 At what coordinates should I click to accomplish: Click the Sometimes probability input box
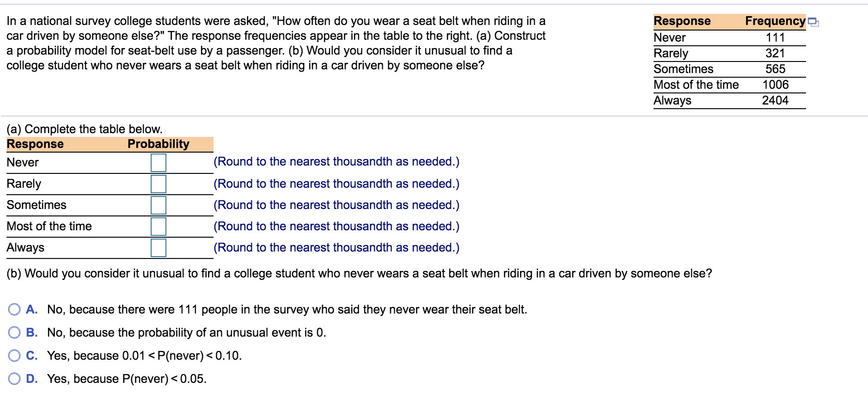click(x=158, y=205)
